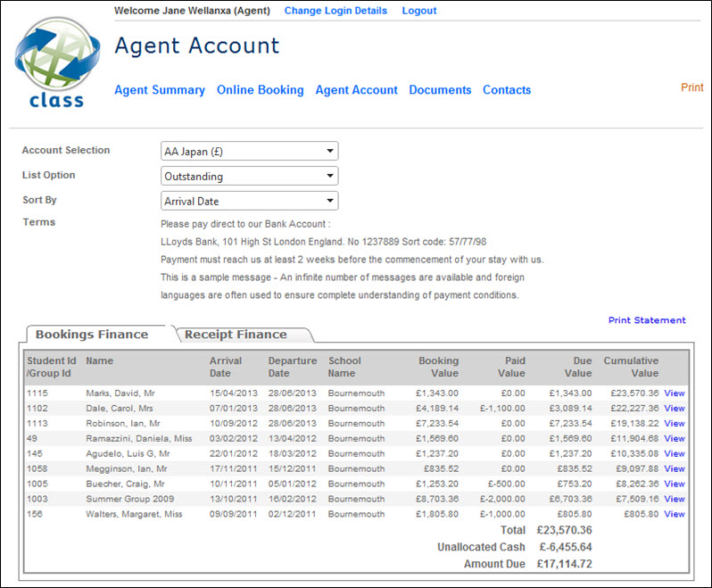The width and height of the screenshot is (712, 588).
Task: Expand the List Option dropdown
Action: 249,176
